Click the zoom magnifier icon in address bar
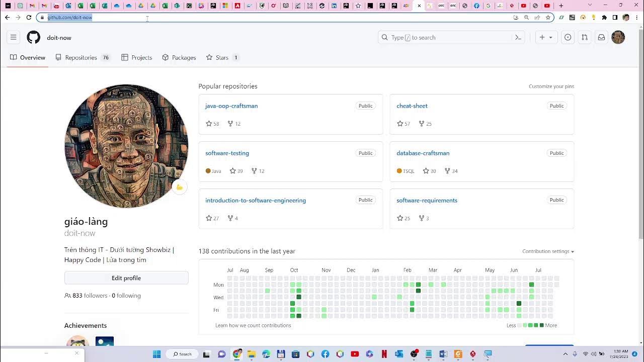The image size is (644, 362). [526, 17]
